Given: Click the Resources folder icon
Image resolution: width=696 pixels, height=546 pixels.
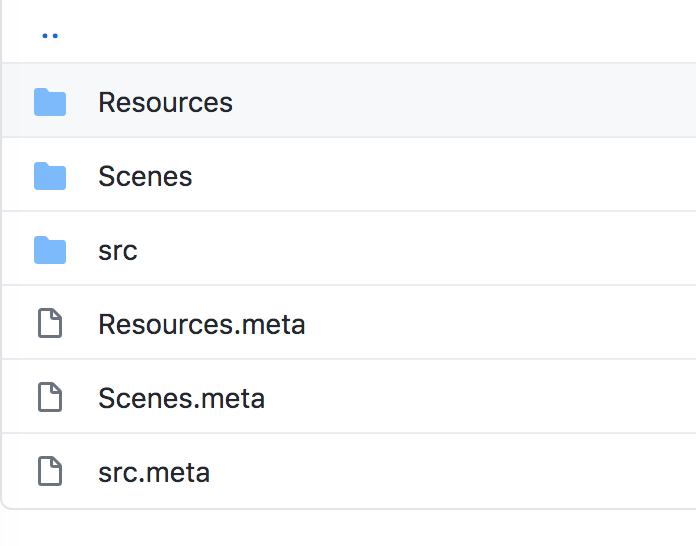Looking at the screenshot, I should 50,102.
